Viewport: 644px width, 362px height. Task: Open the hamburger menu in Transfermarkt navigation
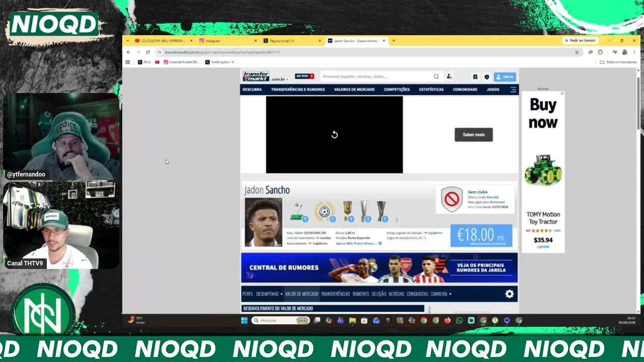point(513,89)
